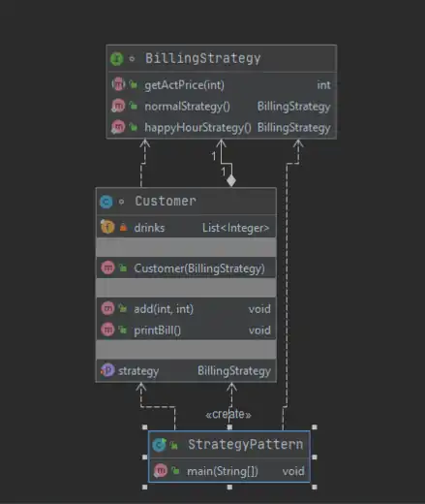Image resolution: width=425 pixels, height=504 pixels.
Task: Click the method icon beside printBill()
Action: (107, 330)
